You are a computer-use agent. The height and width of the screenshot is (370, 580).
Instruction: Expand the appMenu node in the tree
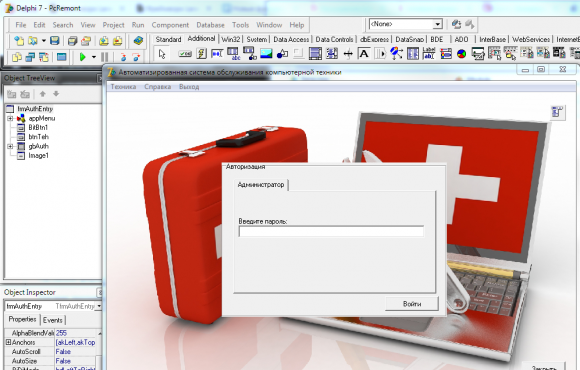click(10, 118)
